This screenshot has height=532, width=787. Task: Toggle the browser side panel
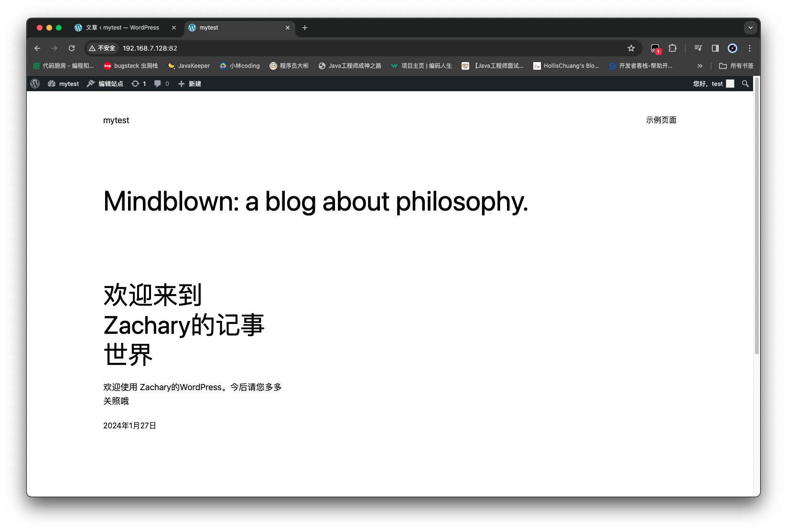pyautogui.click(x=715, y=48)
